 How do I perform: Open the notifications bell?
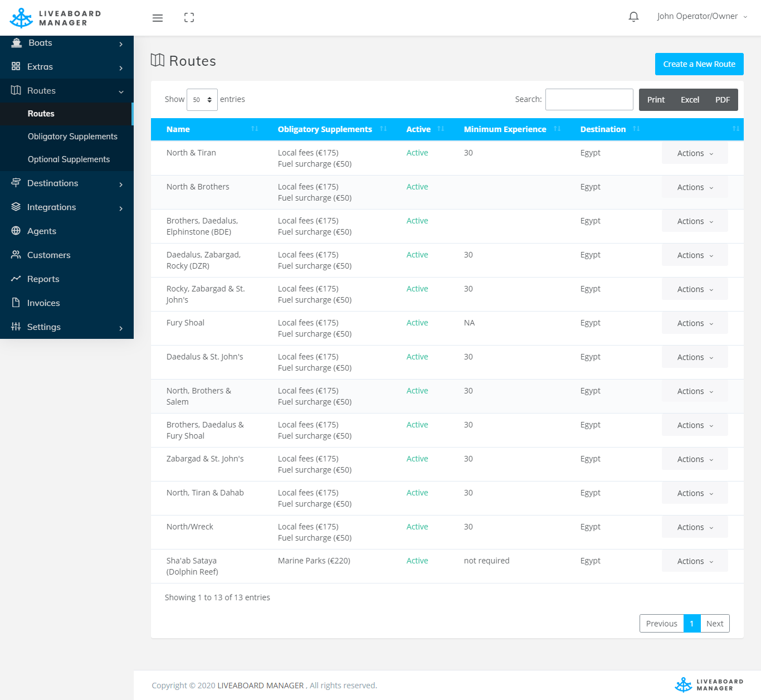(x=633, y=17)
